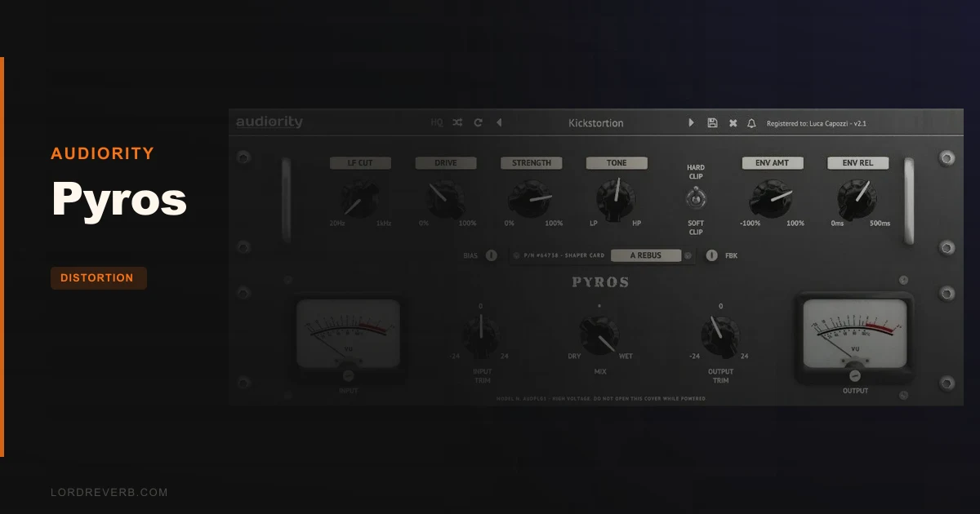Viewport: 980px width, 514px height.
Task: Click the ENV REL label
Action: [857, 163]
